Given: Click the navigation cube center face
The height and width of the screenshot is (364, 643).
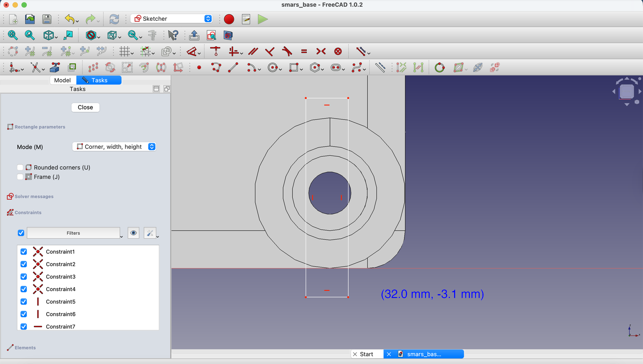Looking at the screenshot, I should click(x=627, y=91).
